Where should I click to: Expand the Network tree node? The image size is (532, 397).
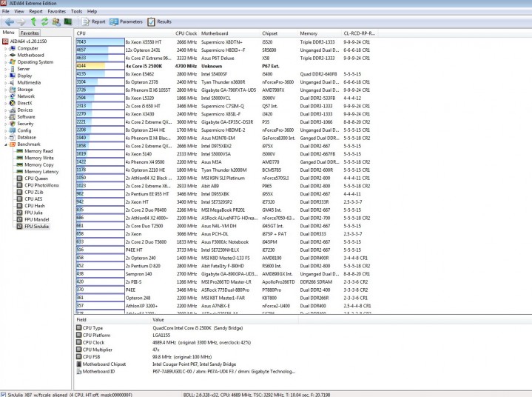(x=5, y=96)
